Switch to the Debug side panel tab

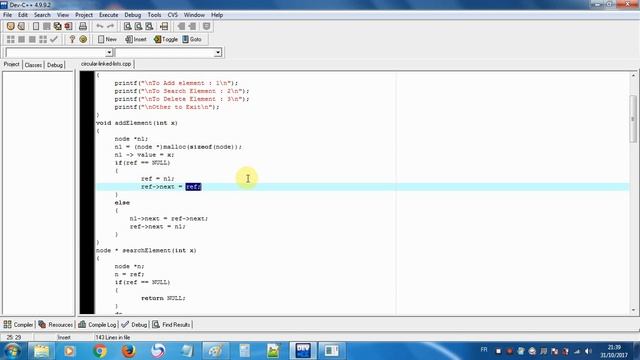[55, 65]
